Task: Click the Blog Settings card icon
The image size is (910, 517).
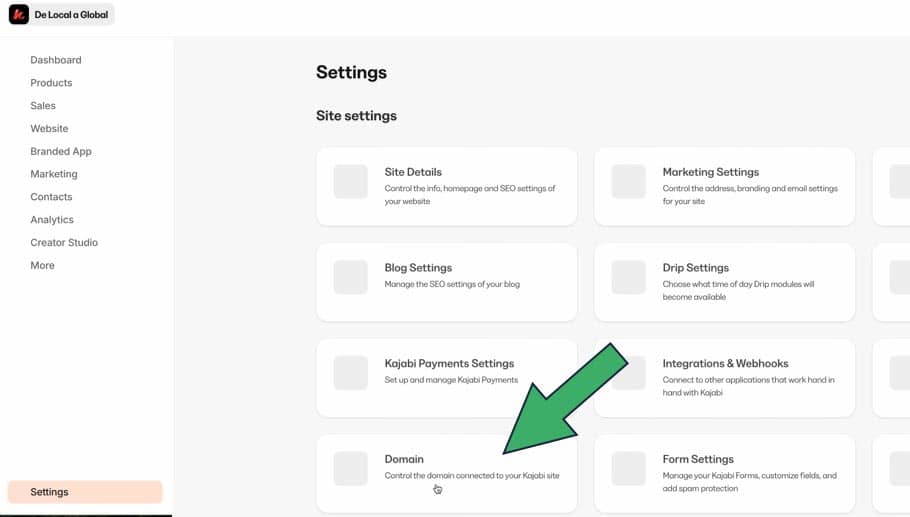Action: pyautogui.click(x=350, y=277)
